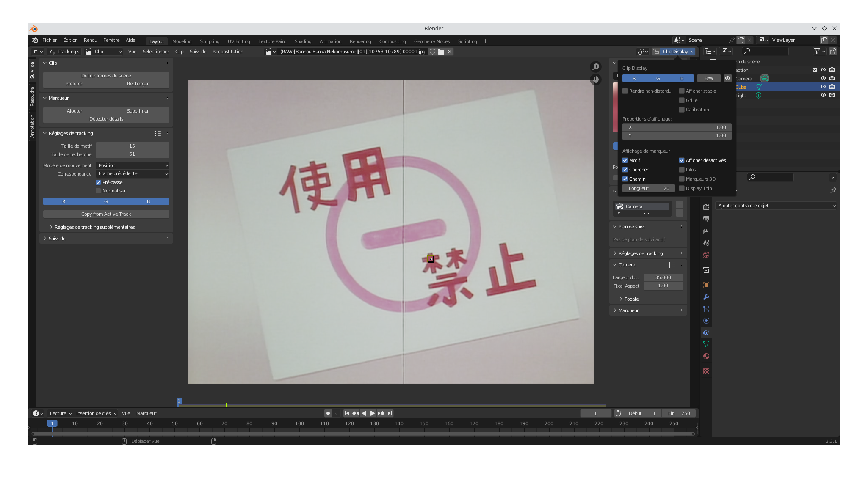
Task: Click the fake user shield icon
Action: [x=432, y=52]
